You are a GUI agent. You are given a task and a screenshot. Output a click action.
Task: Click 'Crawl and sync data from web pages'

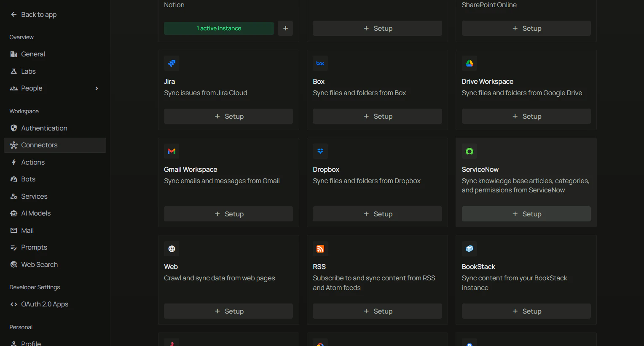(x=220, y=278)
